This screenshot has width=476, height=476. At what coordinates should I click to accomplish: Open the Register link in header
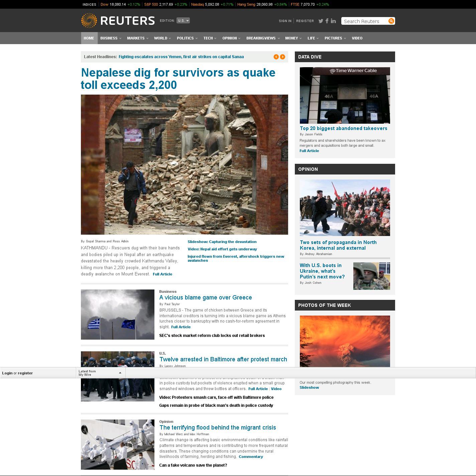click(x=305, y=21)
